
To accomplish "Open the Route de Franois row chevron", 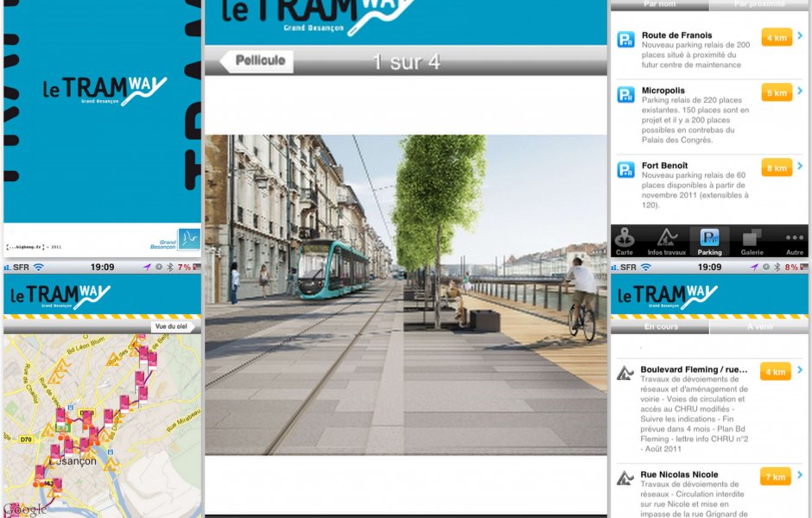I will [x=800, y=35].
